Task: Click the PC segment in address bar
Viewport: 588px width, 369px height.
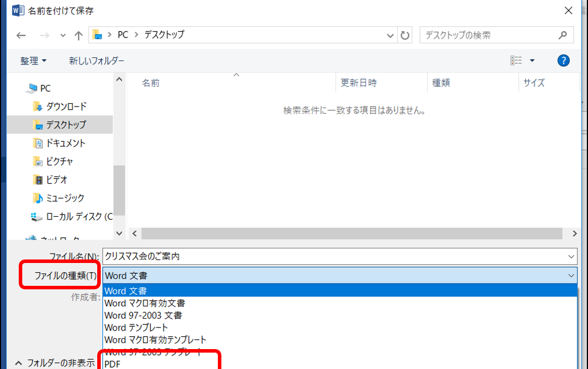Action: coord(122,35)
